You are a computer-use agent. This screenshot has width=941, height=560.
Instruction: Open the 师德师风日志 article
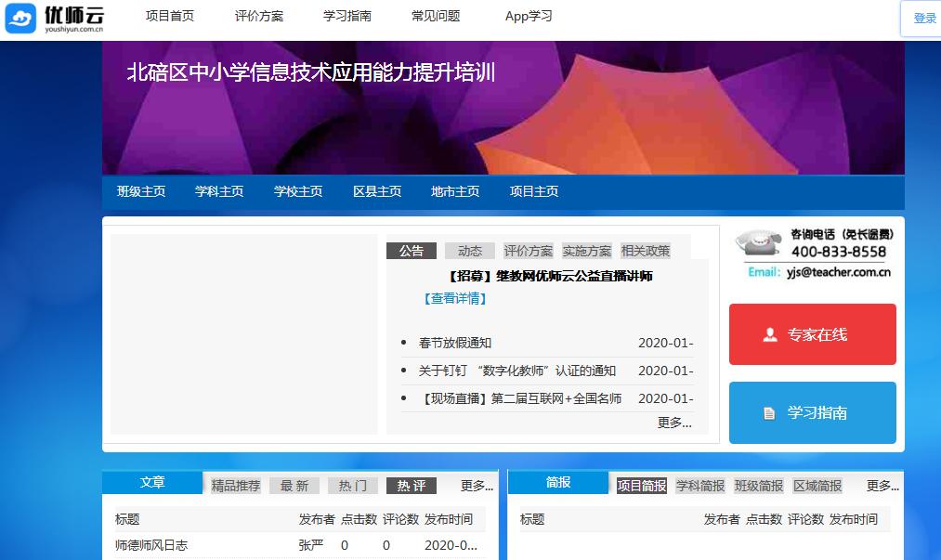point(151,545)
